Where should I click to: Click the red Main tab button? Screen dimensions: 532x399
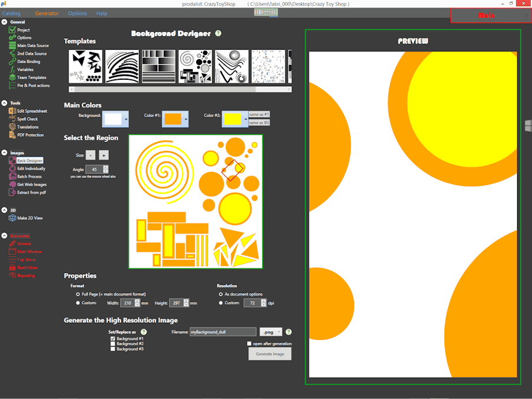click(491, 15)
